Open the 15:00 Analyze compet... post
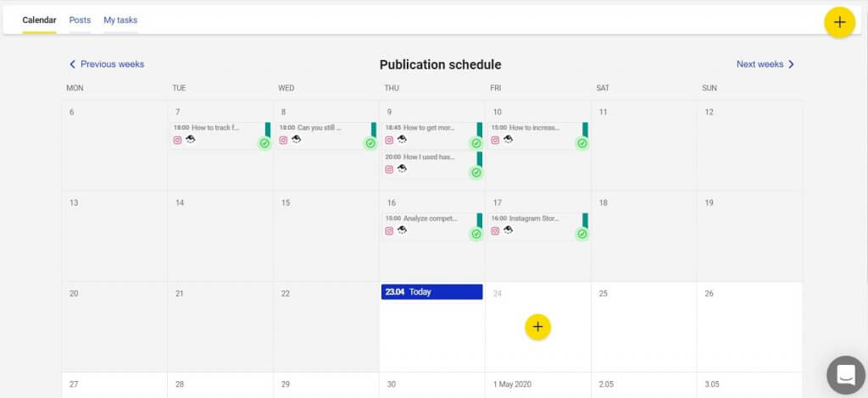This screenshot has width=868, height=398. [x=431, y=227]
